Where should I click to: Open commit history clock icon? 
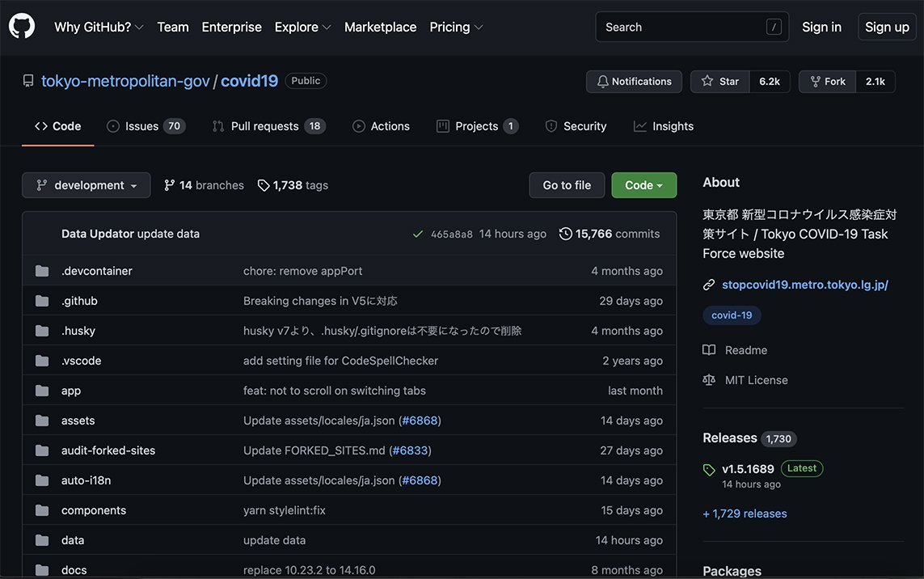point(565,234)
